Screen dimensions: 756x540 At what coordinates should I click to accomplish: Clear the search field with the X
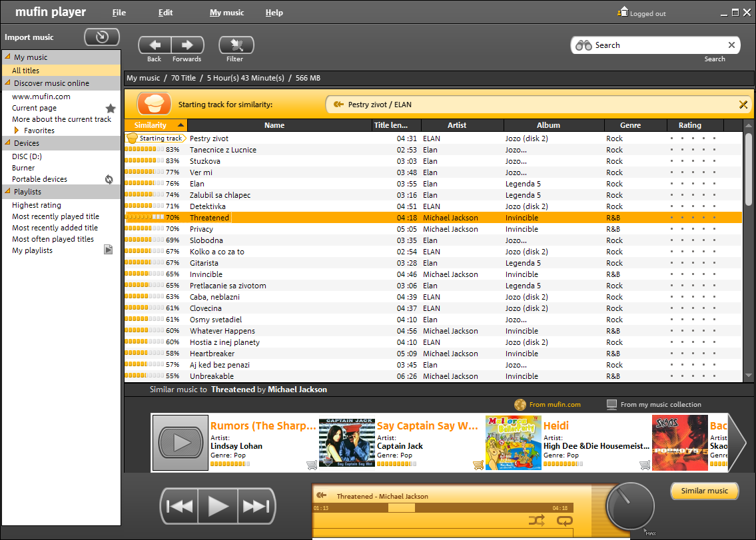tap(731, 45)
